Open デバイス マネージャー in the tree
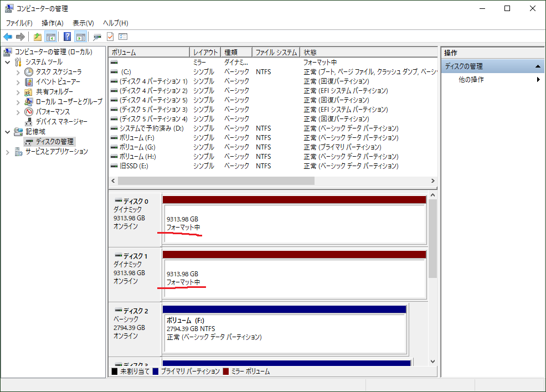Image resolution: width=546 pixels, height=392 pixels. point(61,121)
